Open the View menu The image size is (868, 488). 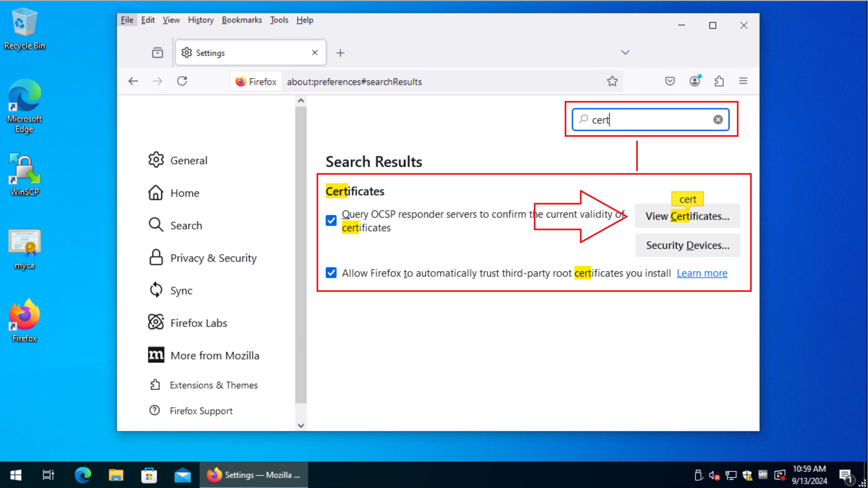click(171, 20)
